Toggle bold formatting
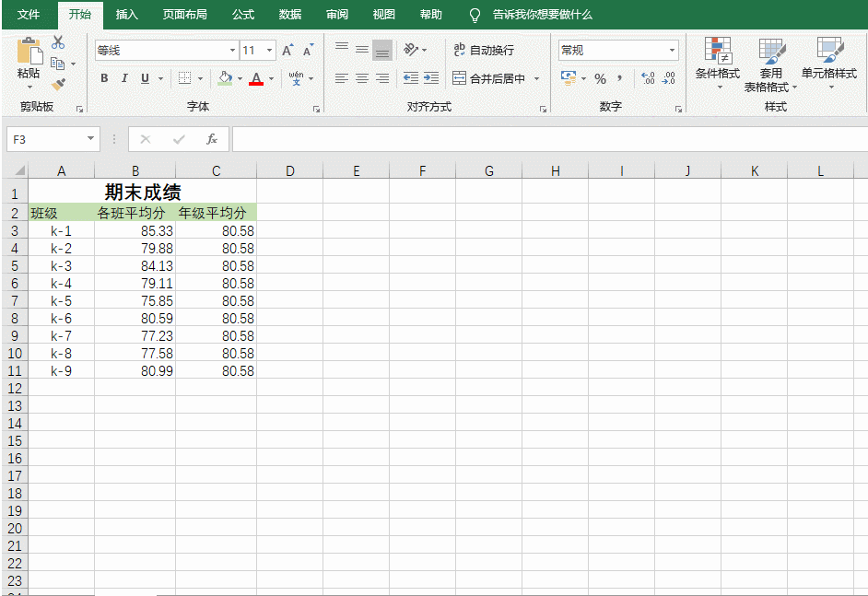868x596 pixels. 104,78
